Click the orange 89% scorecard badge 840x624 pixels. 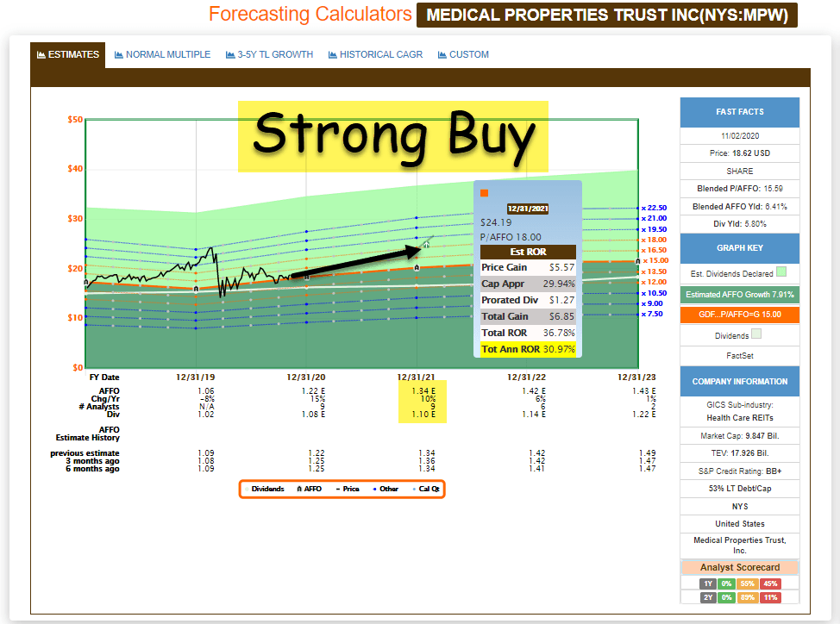748,597
